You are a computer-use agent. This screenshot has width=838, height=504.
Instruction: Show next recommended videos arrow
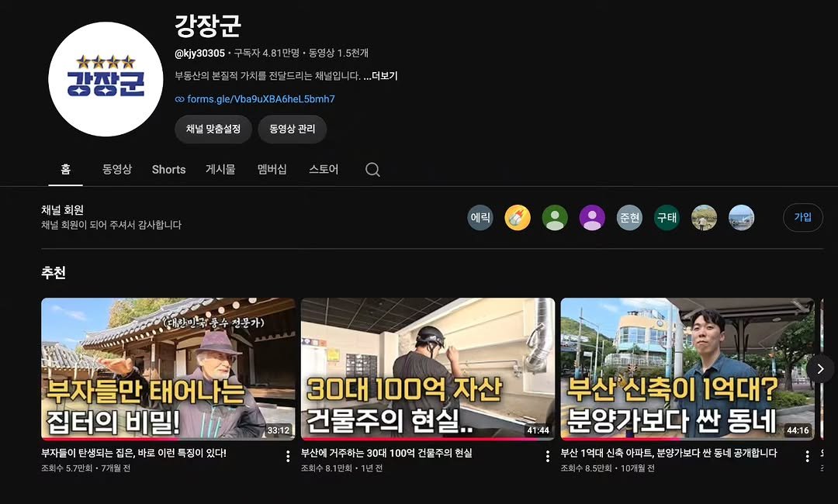click(x=820, y=369)
